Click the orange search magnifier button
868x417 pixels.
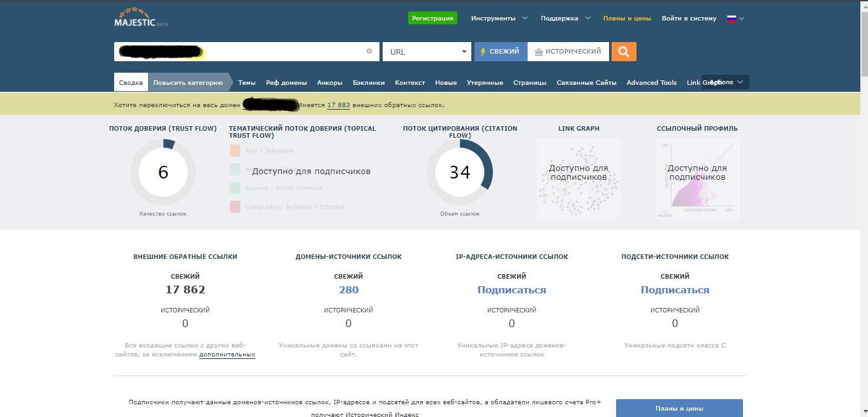(x=624, y=52)
